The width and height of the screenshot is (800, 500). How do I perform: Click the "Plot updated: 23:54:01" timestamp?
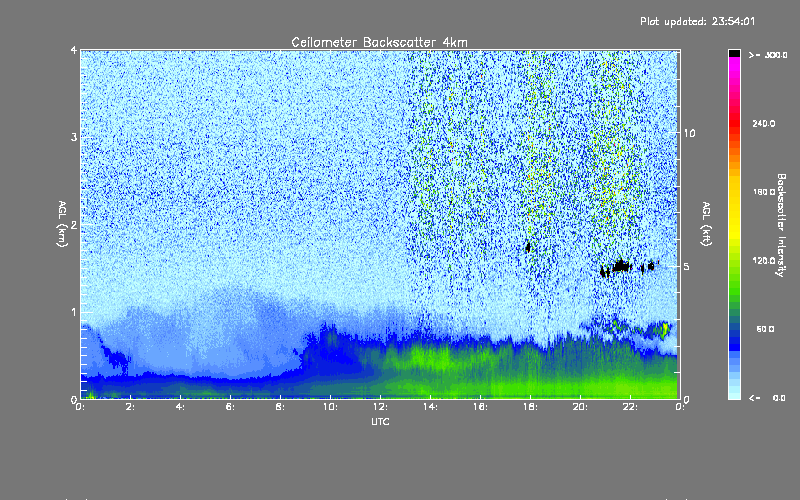tap(697, 21)
